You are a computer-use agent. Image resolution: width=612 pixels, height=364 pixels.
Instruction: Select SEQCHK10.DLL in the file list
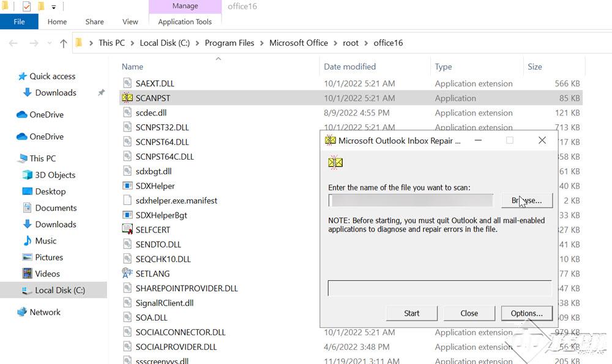click(163, 259)
